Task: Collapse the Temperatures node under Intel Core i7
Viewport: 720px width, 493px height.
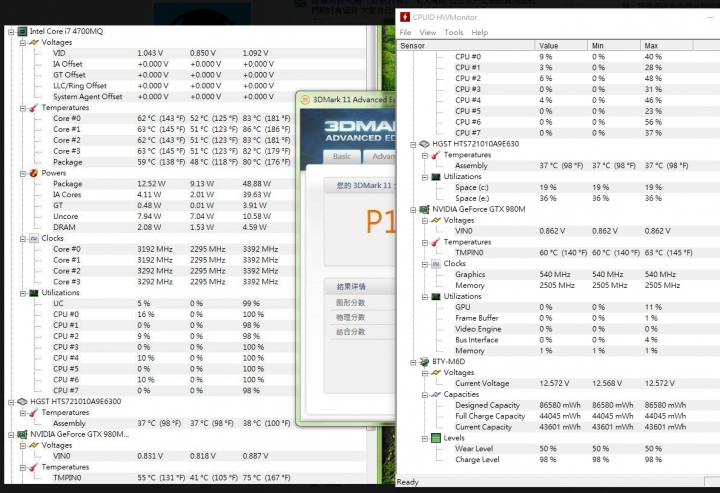Action: [x=22, y=108]
